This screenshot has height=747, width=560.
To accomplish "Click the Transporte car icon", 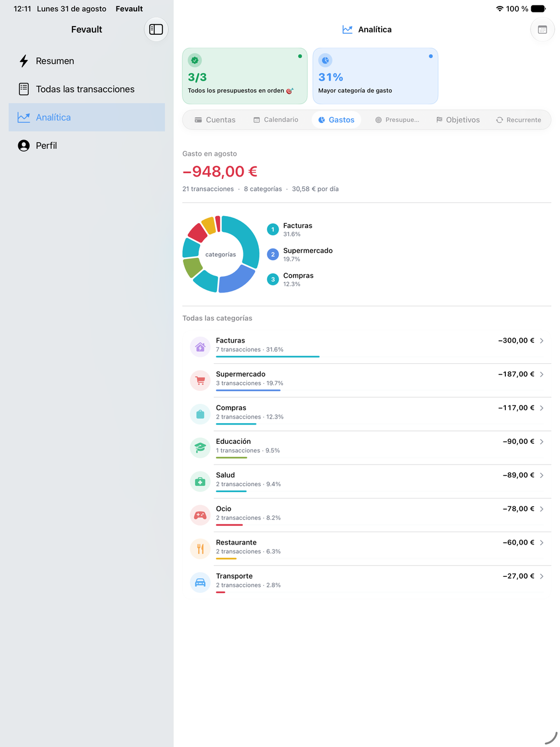I will point(200,582).
